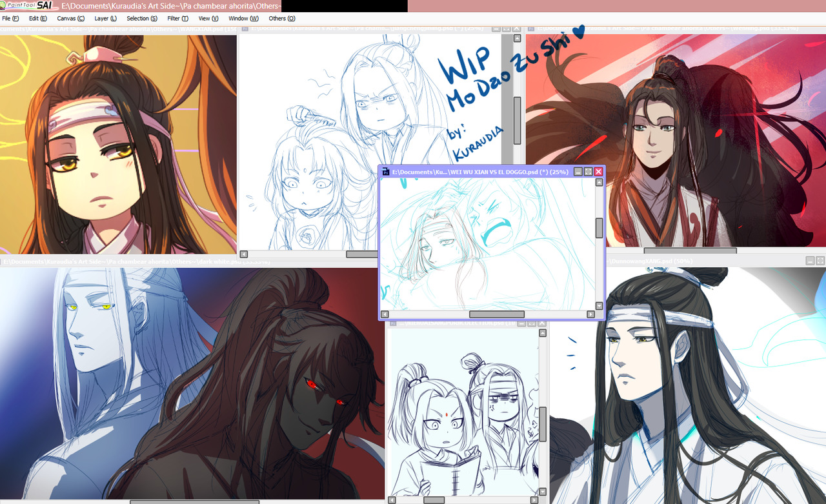Screen dimensions: 826x504
Task: Click left arrow in the reading-sketch window scrollbar
Action: point(392,500)
